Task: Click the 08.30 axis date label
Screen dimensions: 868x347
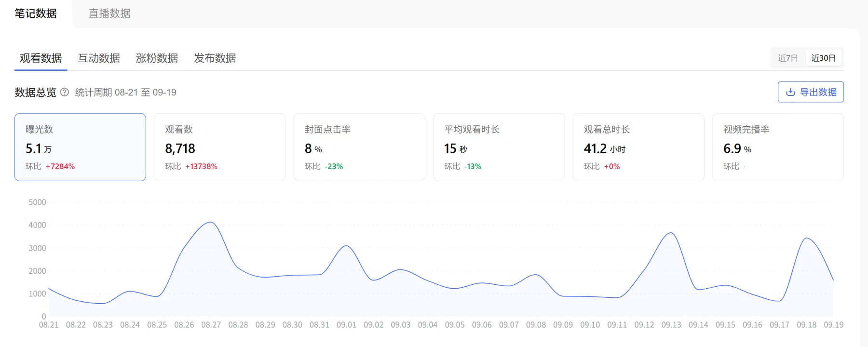Action: tap(292, 325)
